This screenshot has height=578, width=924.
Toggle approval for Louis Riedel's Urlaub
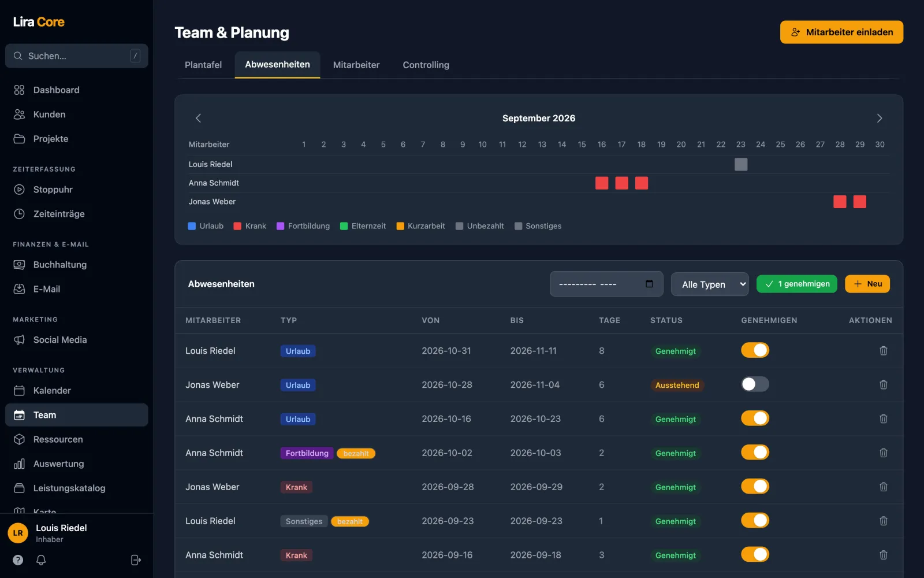click(755, 350)
